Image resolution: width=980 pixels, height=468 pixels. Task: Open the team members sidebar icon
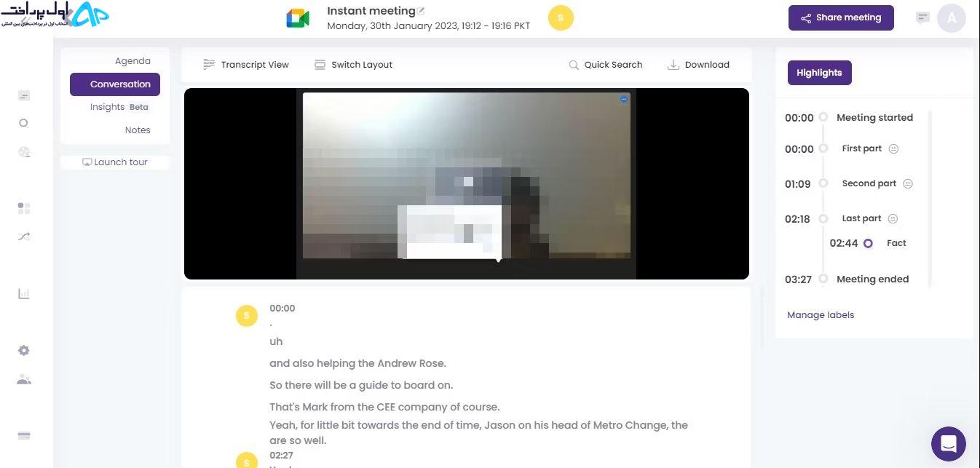[23, 379]
